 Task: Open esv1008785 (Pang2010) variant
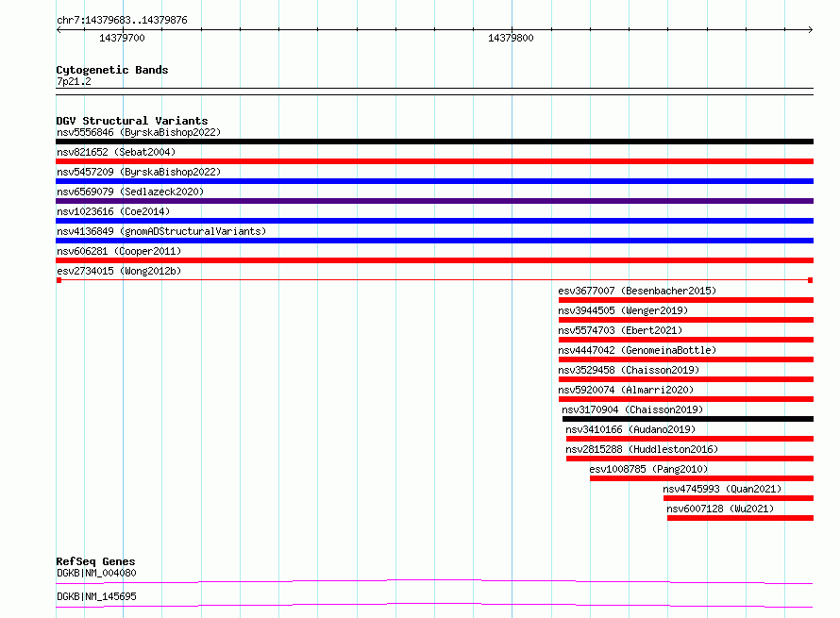648,469
